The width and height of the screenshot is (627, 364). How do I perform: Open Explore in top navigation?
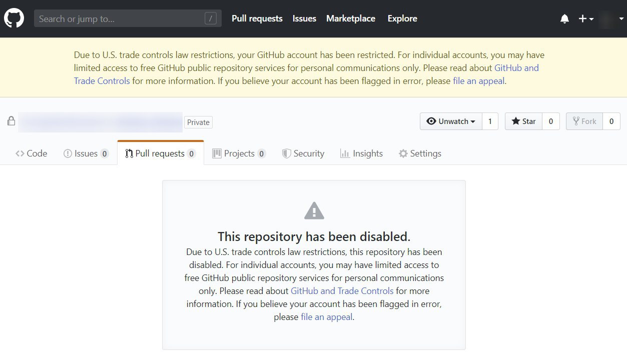(x=402, y=18)
